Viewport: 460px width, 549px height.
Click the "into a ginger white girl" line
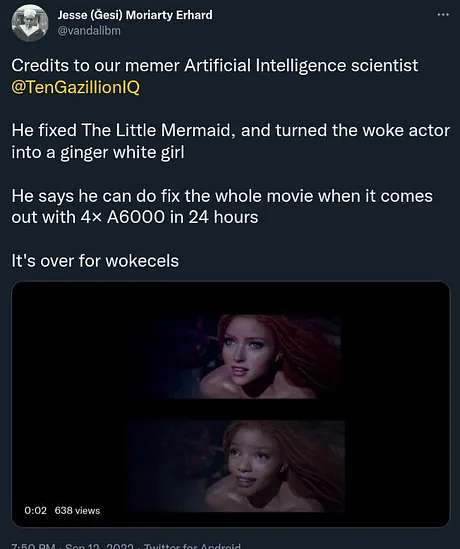click(98, 152)
